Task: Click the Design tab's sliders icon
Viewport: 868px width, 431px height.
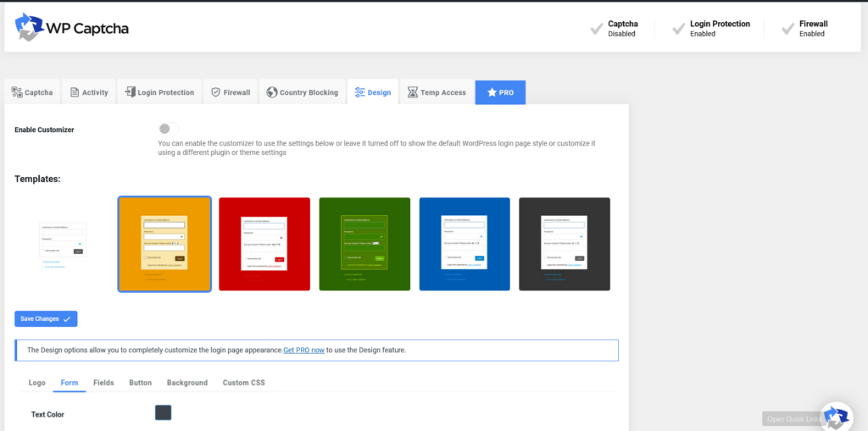Action: 359,92
